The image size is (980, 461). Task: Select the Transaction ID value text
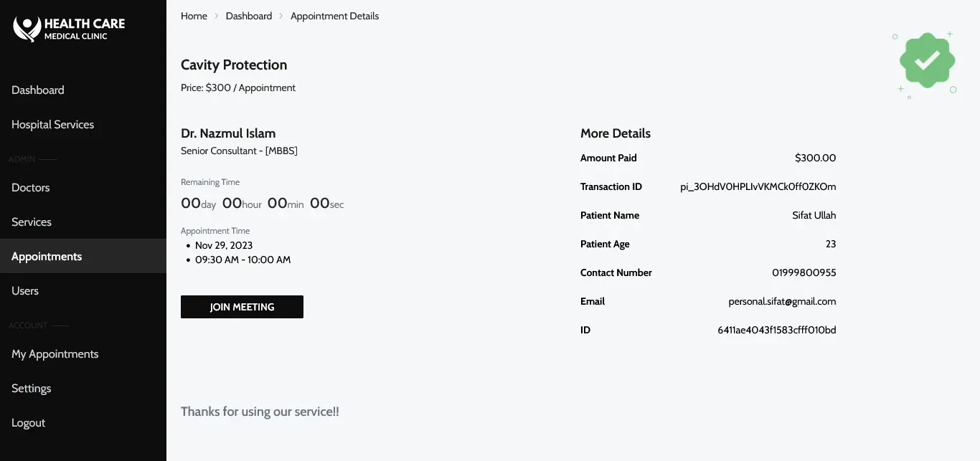[x=758, y=186]
